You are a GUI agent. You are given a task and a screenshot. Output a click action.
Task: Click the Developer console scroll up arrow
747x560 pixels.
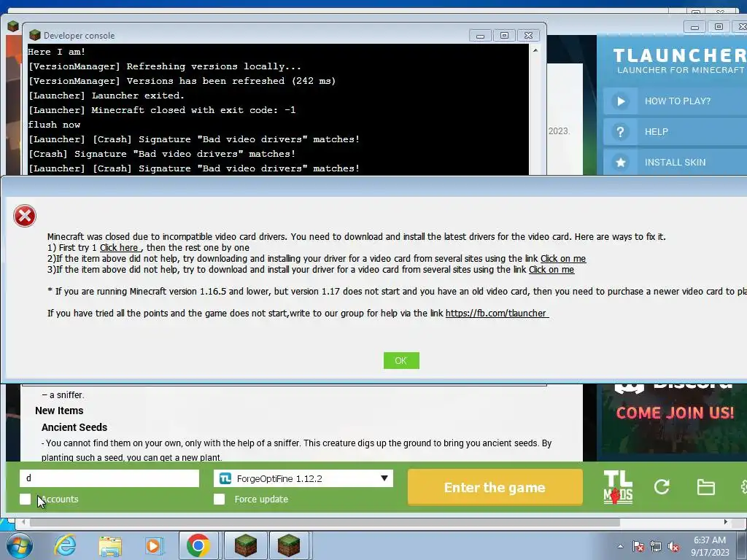point(535,50)
